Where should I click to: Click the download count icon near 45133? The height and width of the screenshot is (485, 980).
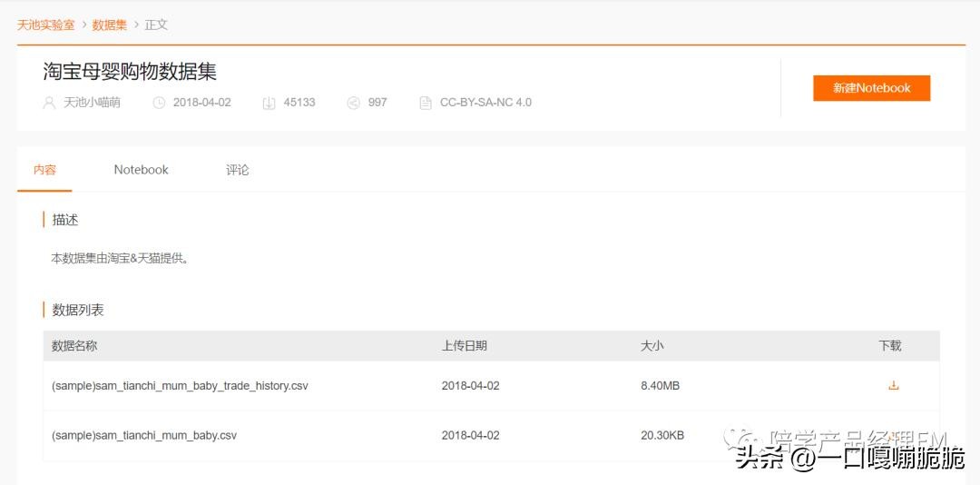269,103
